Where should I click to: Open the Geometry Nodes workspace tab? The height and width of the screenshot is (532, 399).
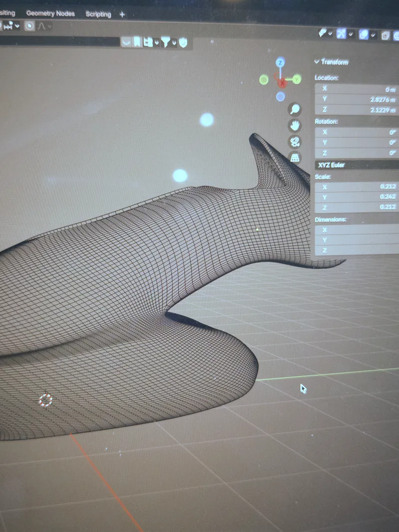pyautogui.click(x=50, y=13)
